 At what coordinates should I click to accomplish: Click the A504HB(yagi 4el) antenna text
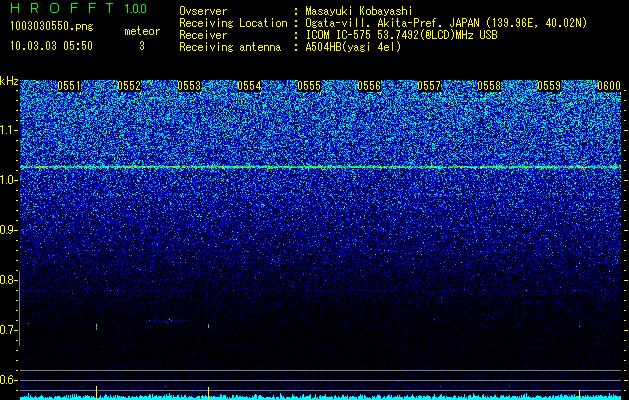353,47
